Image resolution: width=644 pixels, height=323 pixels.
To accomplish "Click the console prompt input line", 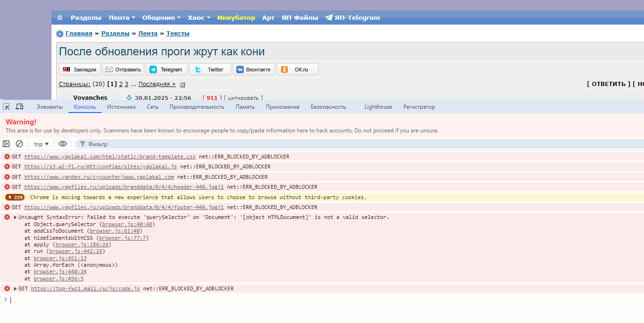I will [x=326, y=300].
